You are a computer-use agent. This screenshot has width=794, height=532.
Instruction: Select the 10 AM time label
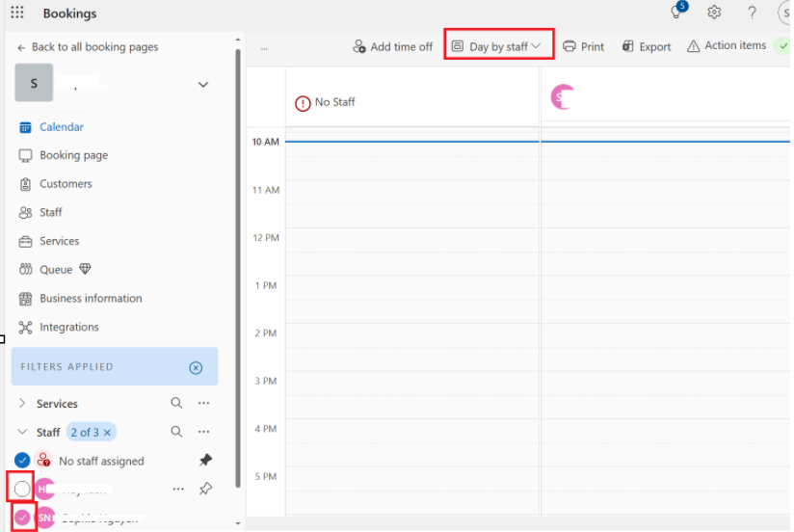(x=265, y=142)
